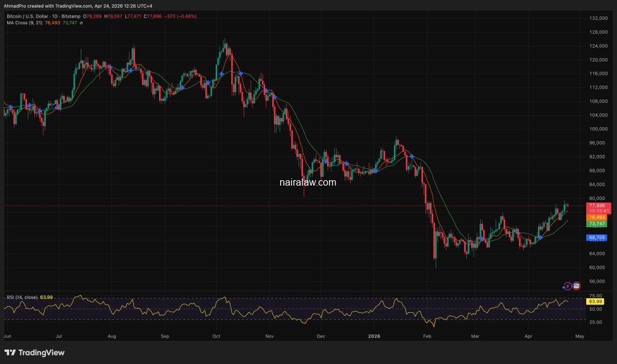
Task: Click the nairalaw.com watermark text
Action: click(308, 181)
